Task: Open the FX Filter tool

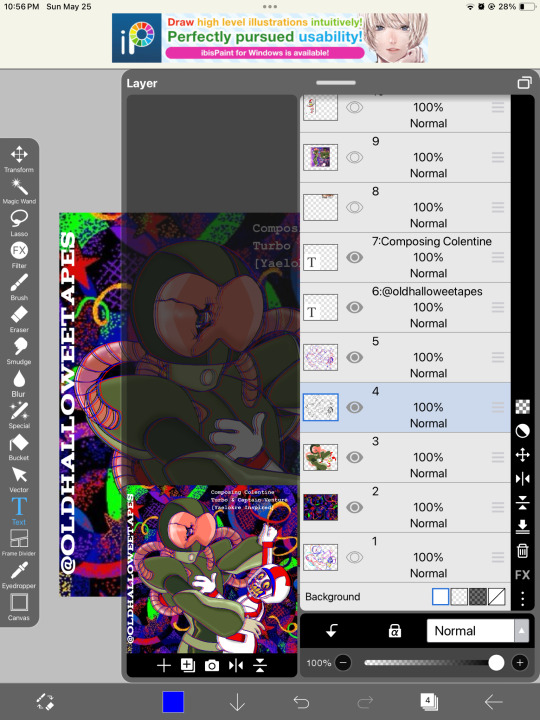Action: 19,255
